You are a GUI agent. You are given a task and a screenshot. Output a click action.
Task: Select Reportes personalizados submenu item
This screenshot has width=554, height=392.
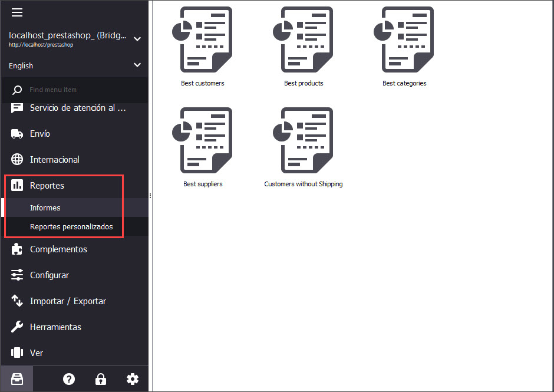(71, 227)
